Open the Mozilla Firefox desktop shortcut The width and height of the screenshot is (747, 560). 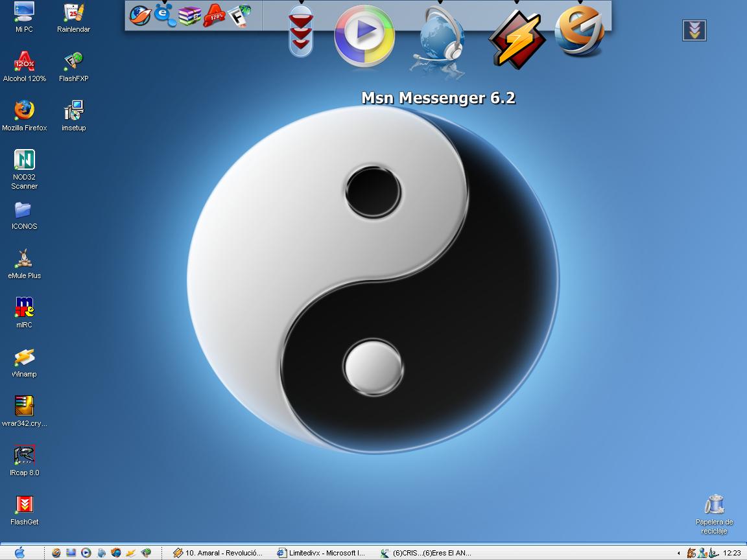(x=24, y=116)
